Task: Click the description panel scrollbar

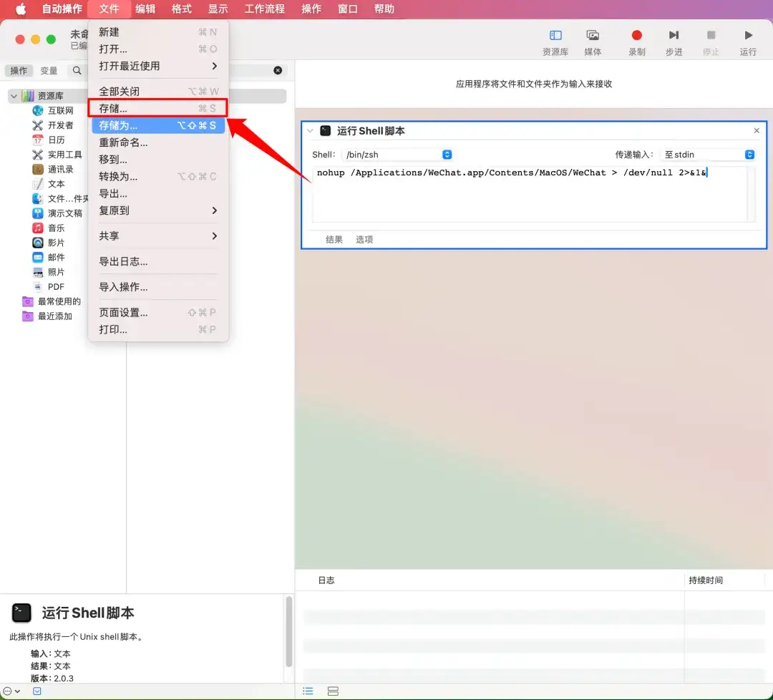Action: point(289,630)
